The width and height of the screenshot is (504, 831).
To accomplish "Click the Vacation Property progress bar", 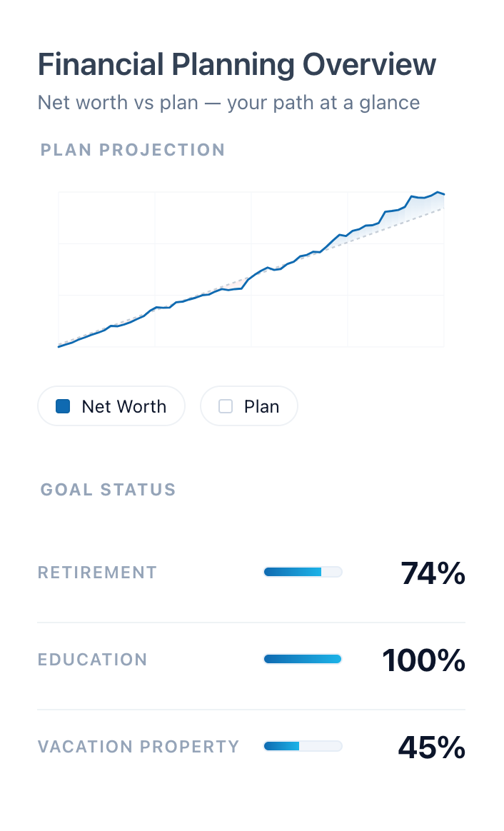I will click(x=303, y=746).
